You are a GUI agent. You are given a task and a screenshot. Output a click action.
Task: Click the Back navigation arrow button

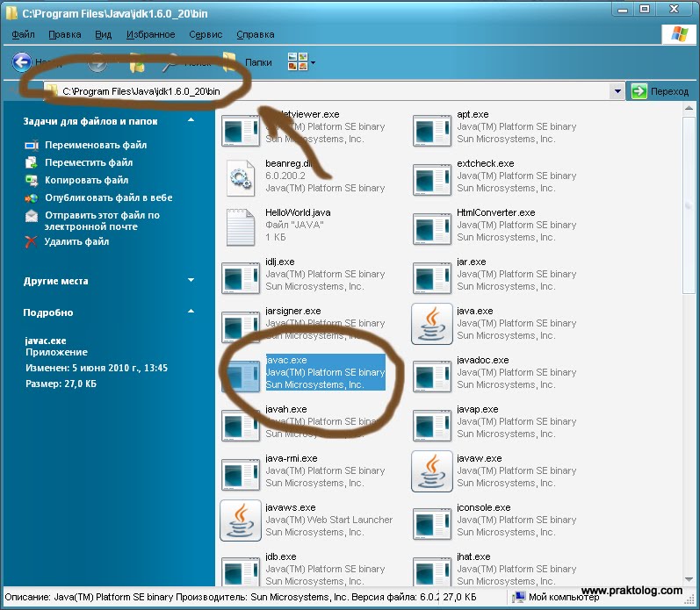22,62
